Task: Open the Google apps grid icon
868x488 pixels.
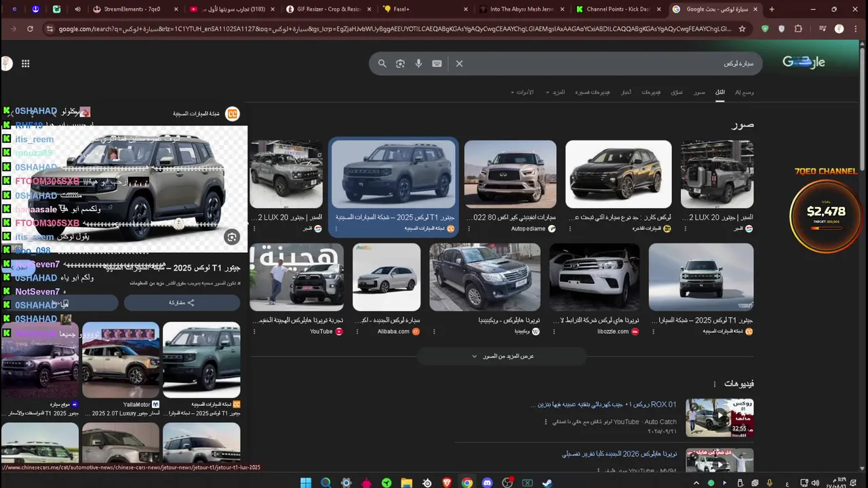Action: coord(26,64)
